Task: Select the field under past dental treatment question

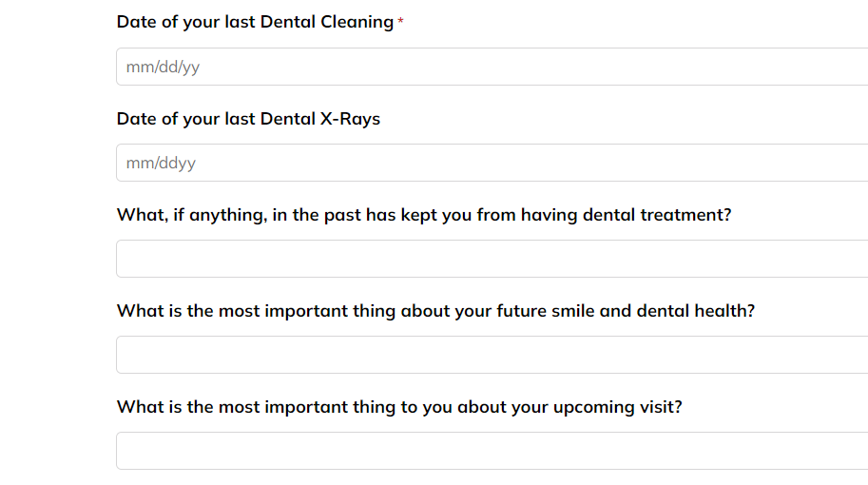Action: 492,259
